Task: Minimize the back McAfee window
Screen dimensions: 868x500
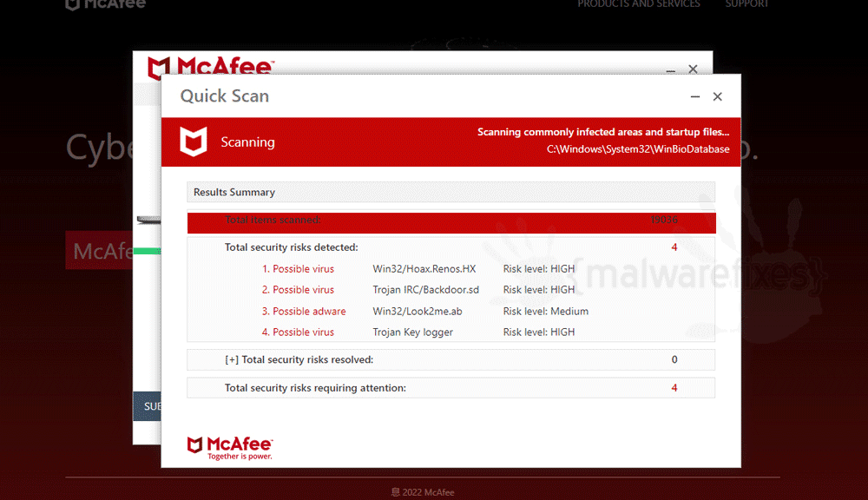Action: (670, 70)
